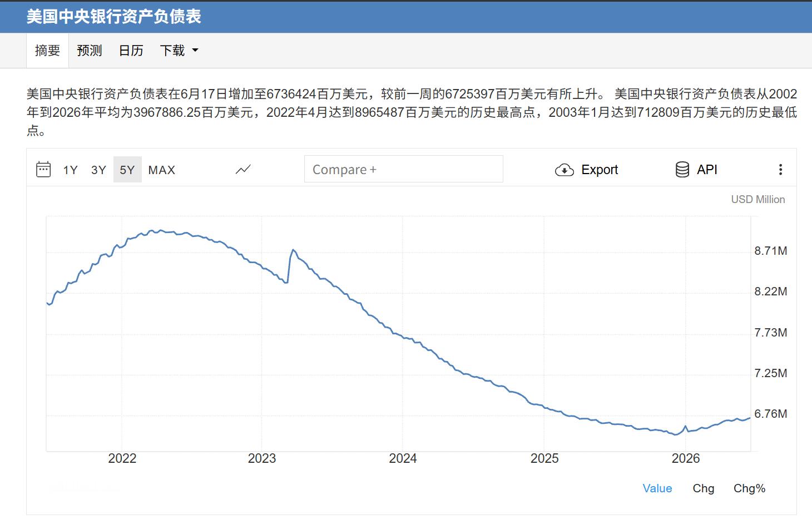Click the 2023 spike peak on the chart line
The image size is (812, 524).
click(x=293, y=250)
